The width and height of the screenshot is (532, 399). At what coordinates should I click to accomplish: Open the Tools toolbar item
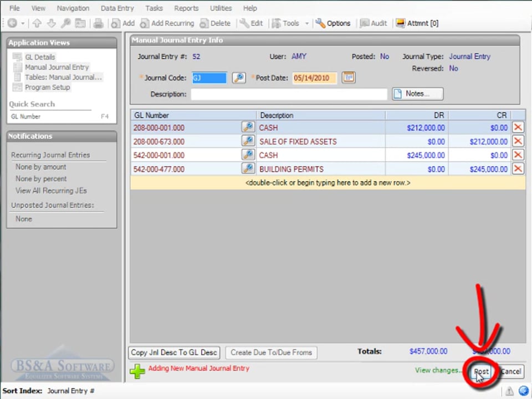click(x=286, y=23)
